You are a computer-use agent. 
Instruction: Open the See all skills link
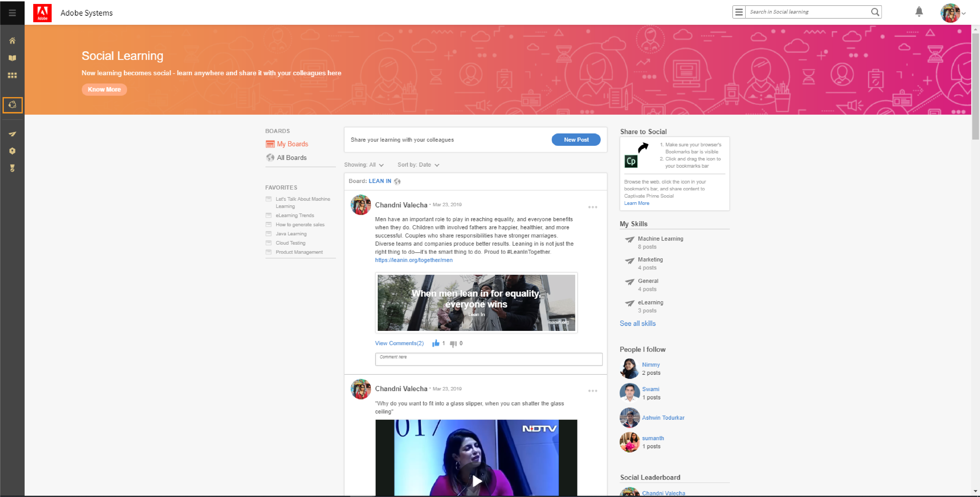pyautogui.click(x=637, y=323)
